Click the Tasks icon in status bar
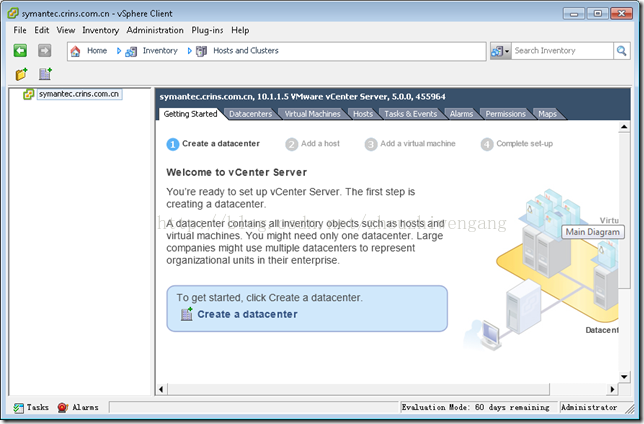 coord(18,408)
